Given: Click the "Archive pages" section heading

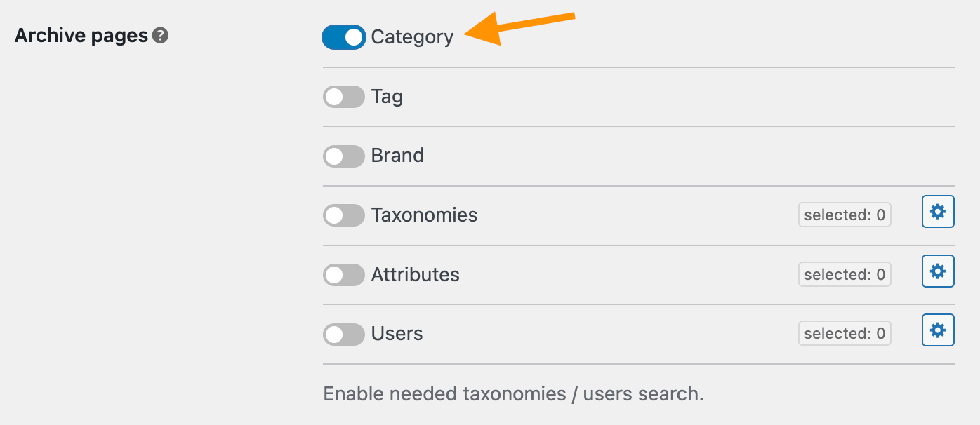Looking at the screenshot, I should (81, 36).
